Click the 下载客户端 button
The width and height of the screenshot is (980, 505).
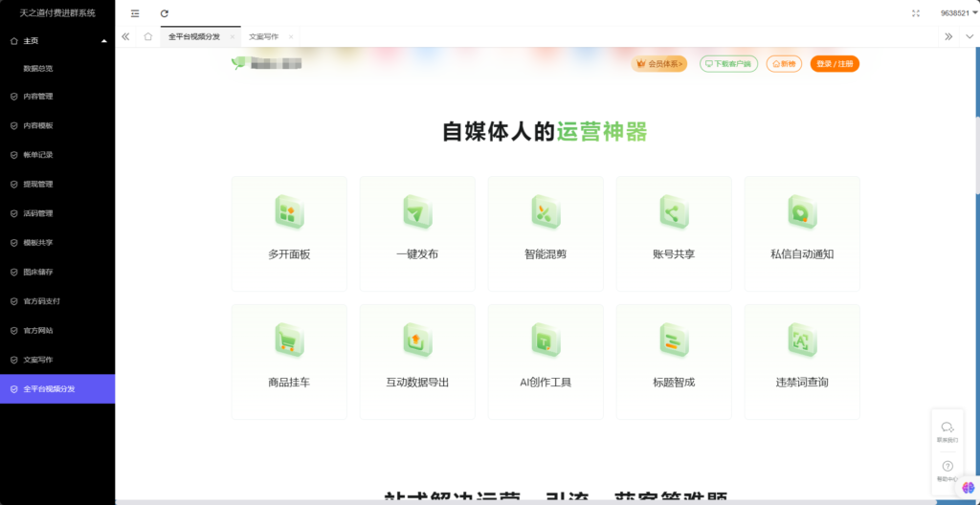click(728, 64)
